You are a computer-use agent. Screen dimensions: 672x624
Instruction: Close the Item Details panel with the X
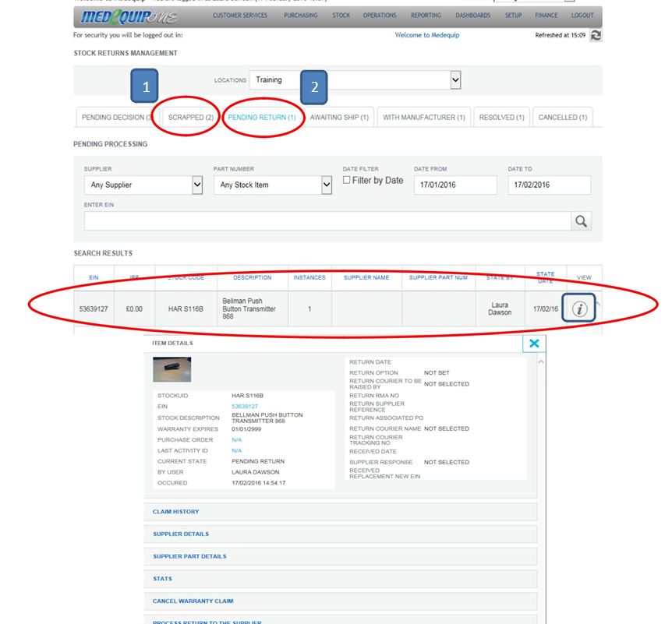(x=534, y=344)
